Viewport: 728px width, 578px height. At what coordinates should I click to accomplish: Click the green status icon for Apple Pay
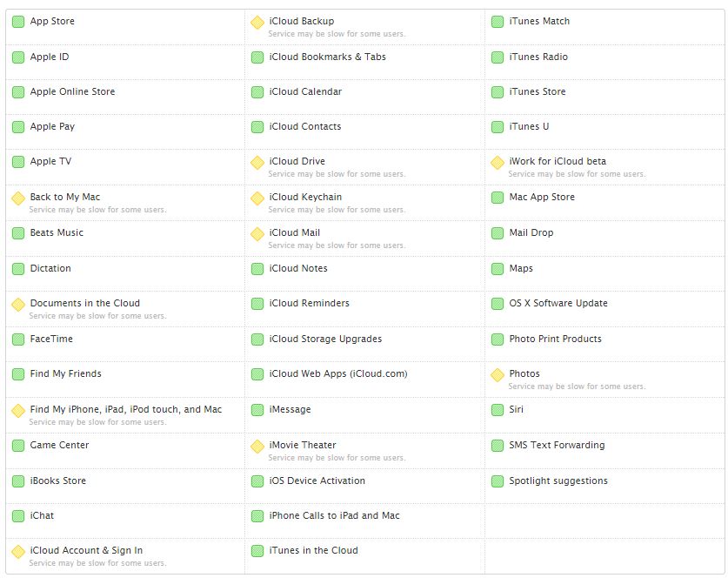click(18, 127)
